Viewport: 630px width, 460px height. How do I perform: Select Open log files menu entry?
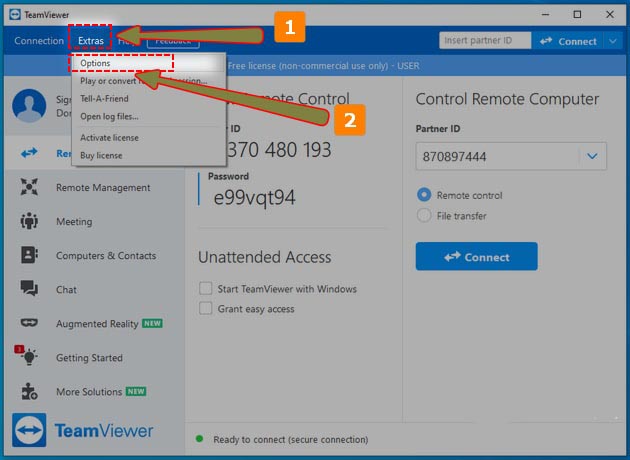[x=109, y=117]
